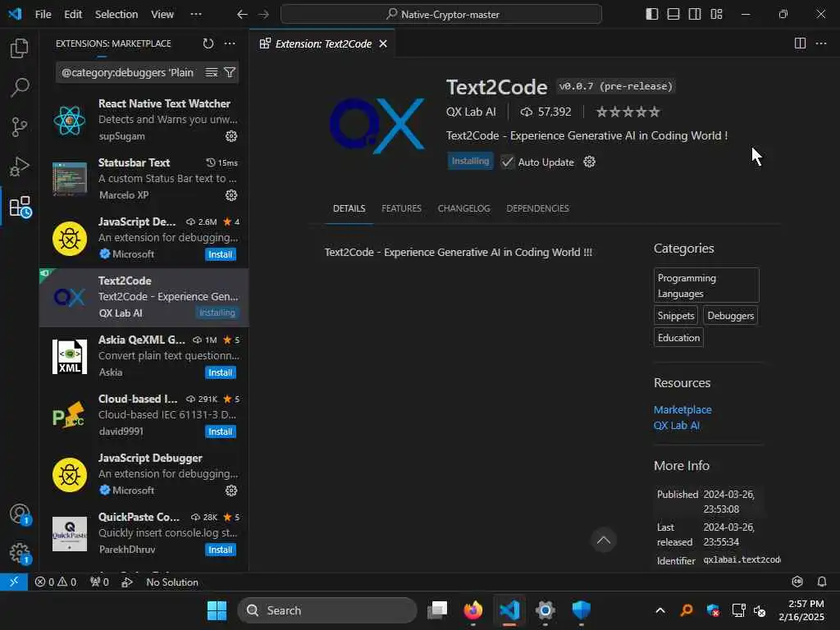Open QX Lab AI publisher link
This screenshot has height=630, width=840.
471,112
